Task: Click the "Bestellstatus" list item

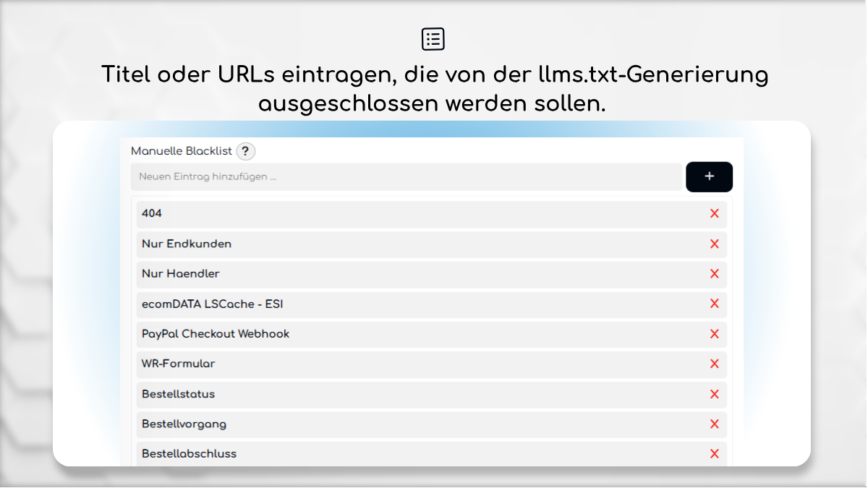Action: pos(362,394)
